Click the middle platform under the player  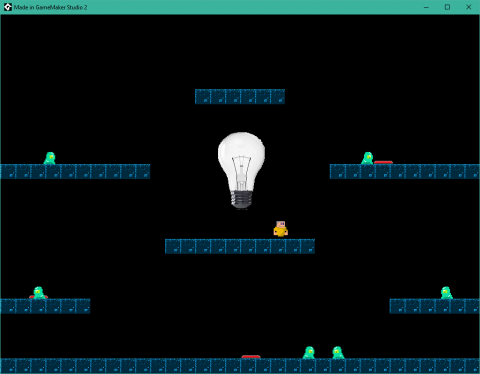coord(240,246)
